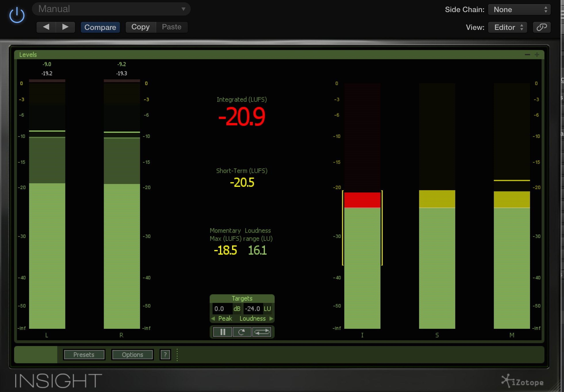The image size is (564, 392).
Task: Go to the previous preset arrow
Action: click(46, 27)
